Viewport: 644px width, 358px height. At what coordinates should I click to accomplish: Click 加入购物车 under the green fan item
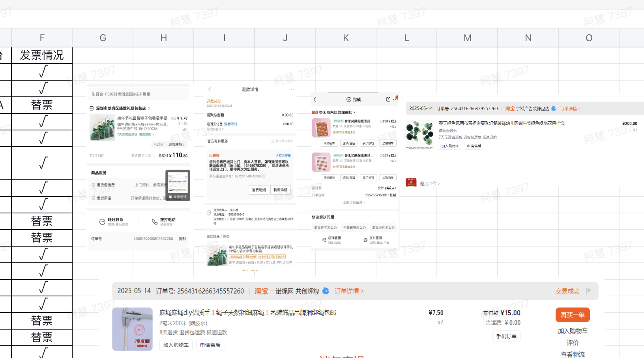[x=450, y=146]
